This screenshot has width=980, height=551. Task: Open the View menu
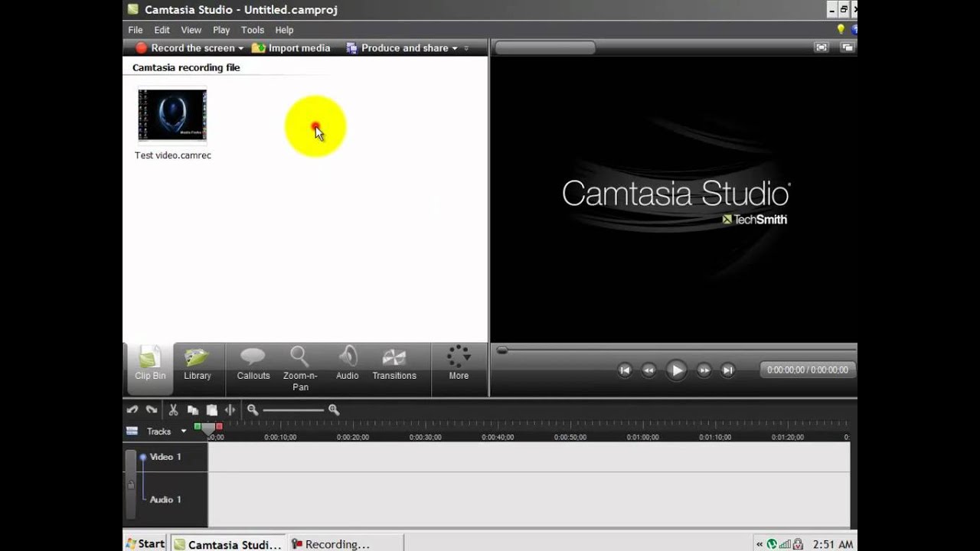pyautogui.click(x=191, y=30)
